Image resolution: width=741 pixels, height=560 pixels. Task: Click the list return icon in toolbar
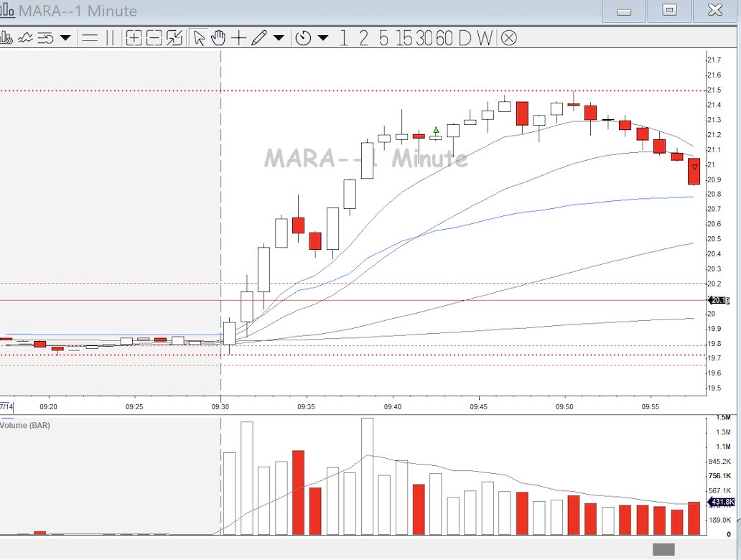tap(46, 38)
